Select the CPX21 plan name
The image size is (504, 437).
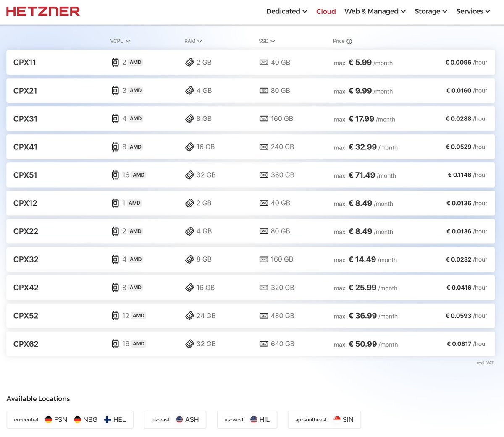pyautogui.click(x=25, y=91)
